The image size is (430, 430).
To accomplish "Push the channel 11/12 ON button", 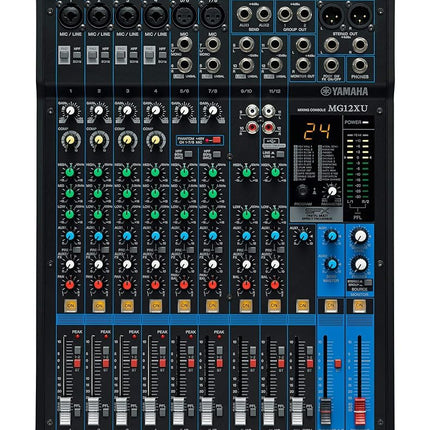I will 274,306.
